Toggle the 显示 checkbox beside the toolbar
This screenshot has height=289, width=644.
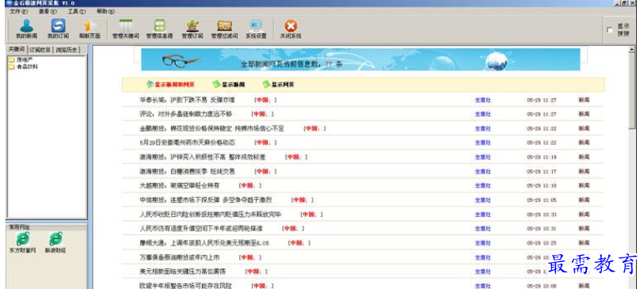coord(609,30)
